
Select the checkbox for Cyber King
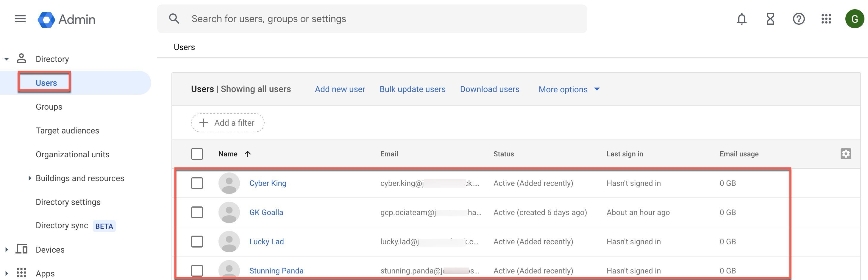[197, 183]
